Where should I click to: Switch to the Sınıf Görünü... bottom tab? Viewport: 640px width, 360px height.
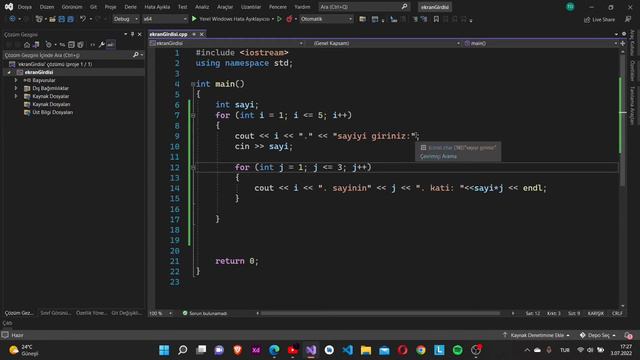click(56, 313)
